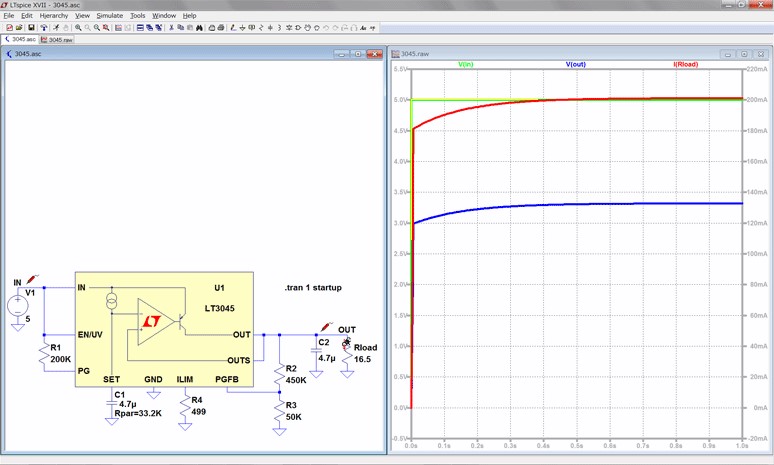
Task: Click the Save icon in toolbar
Action: [30, 28]
